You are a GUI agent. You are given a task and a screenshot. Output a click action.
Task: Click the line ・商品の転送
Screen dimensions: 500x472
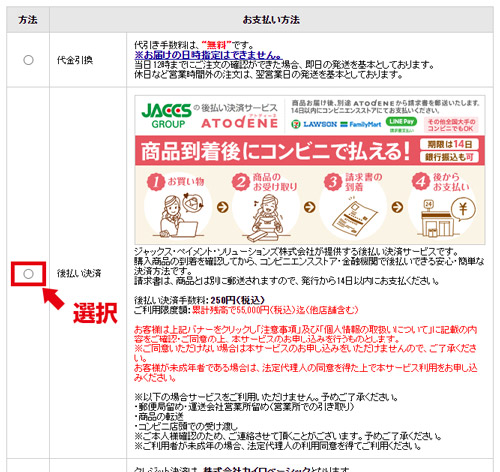coord(159,417)
